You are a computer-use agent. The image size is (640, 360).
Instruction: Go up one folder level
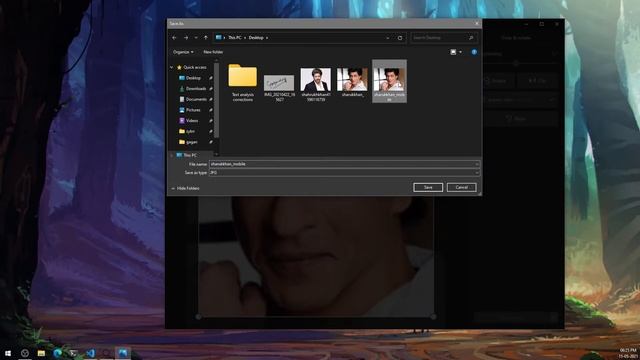point(206,38)
